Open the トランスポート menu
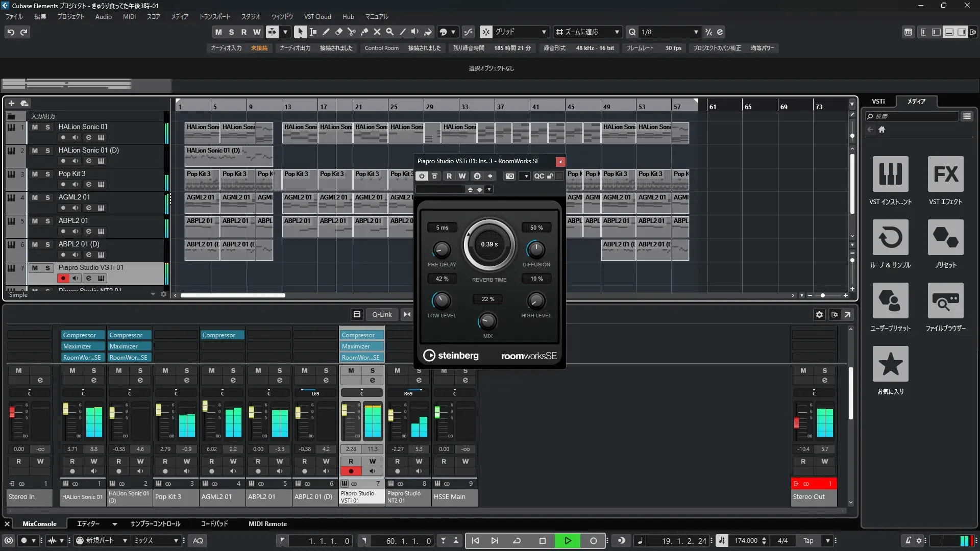The image size is (980, 551). (214, 17)
